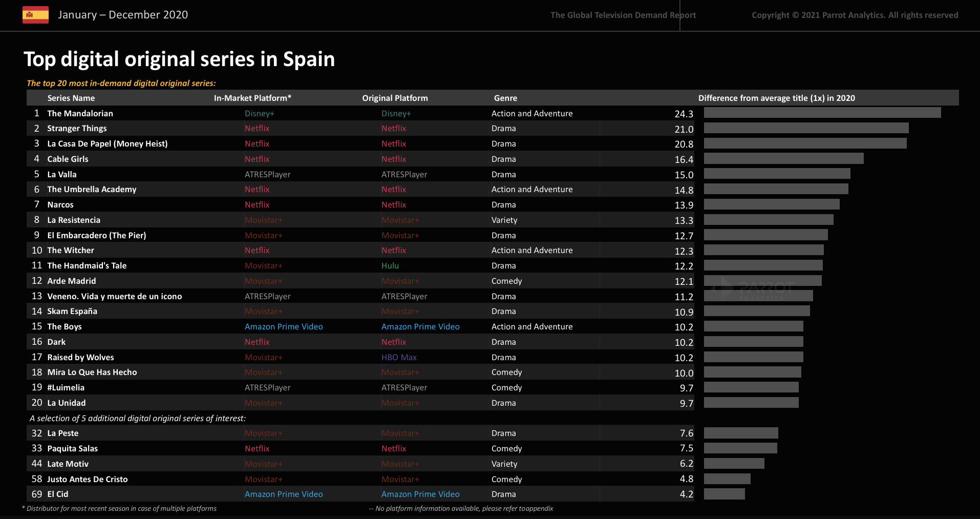This screenshot has width=980, height=519.
Task: Select 'Skam España' in the table
Action: pyautogui.click(x=72, y=312)
